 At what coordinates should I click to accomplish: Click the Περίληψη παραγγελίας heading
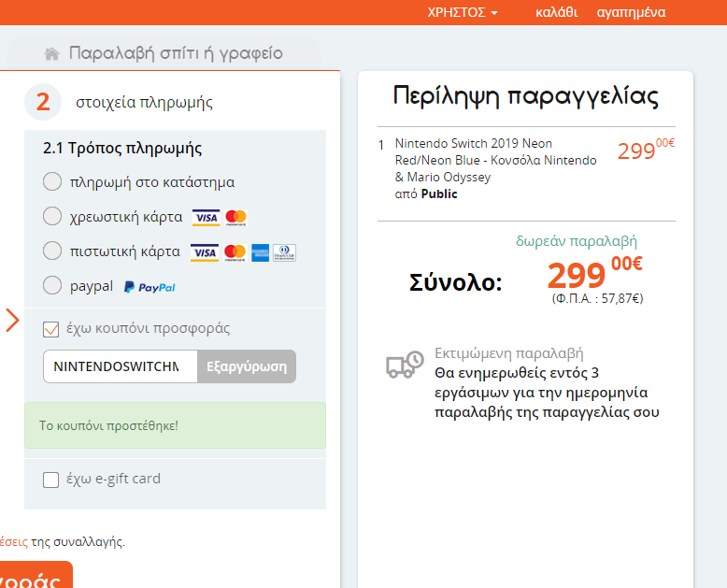click(x=526, y=96)
